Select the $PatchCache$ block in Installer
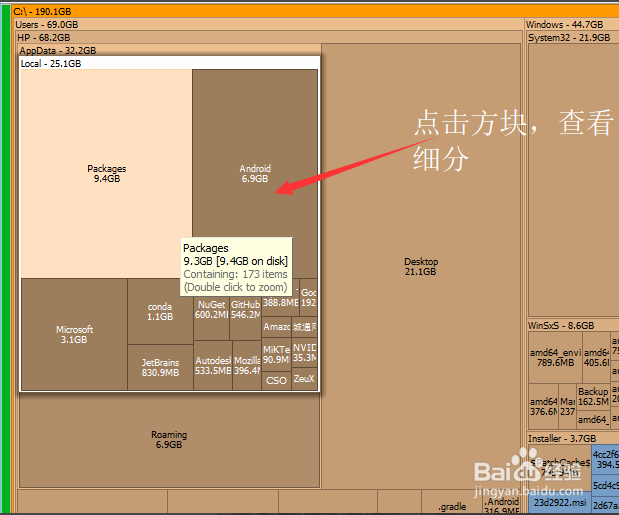The width and height of the screenshot is (619, 515). [560, 468]
